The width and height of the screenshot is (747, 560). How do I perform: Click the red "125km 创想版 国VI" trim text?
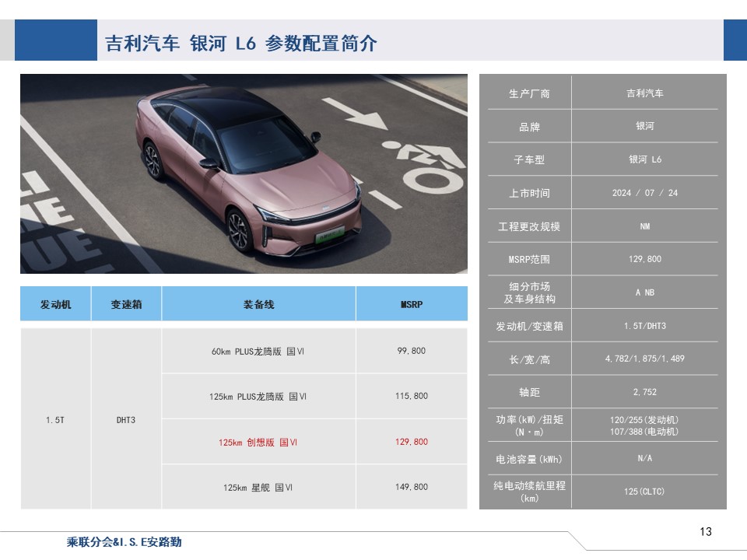258,443
